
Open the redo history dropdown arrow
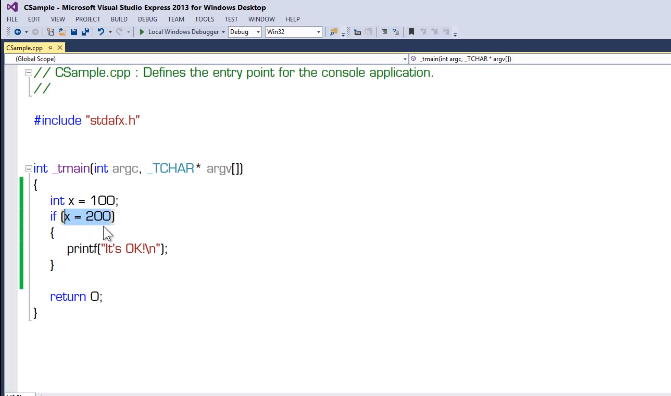[x=128, y=32]
